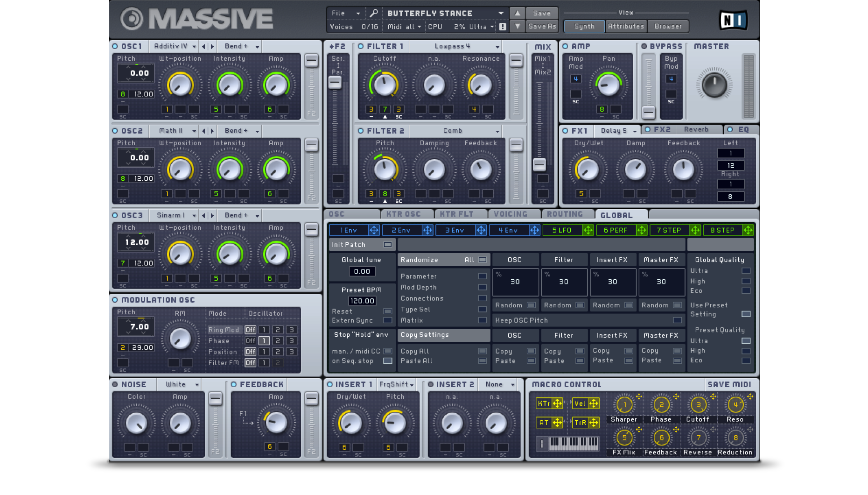Click the 5 LFO move handle icon

(x=588, y=230)
